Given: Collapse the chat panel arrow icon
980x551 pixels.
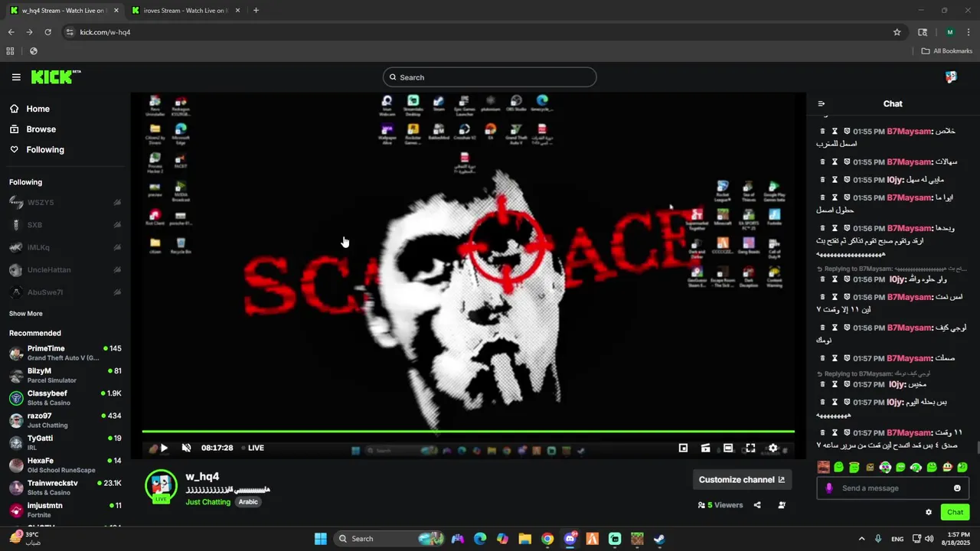Looking at the screenshot, I should coord(822,104).
